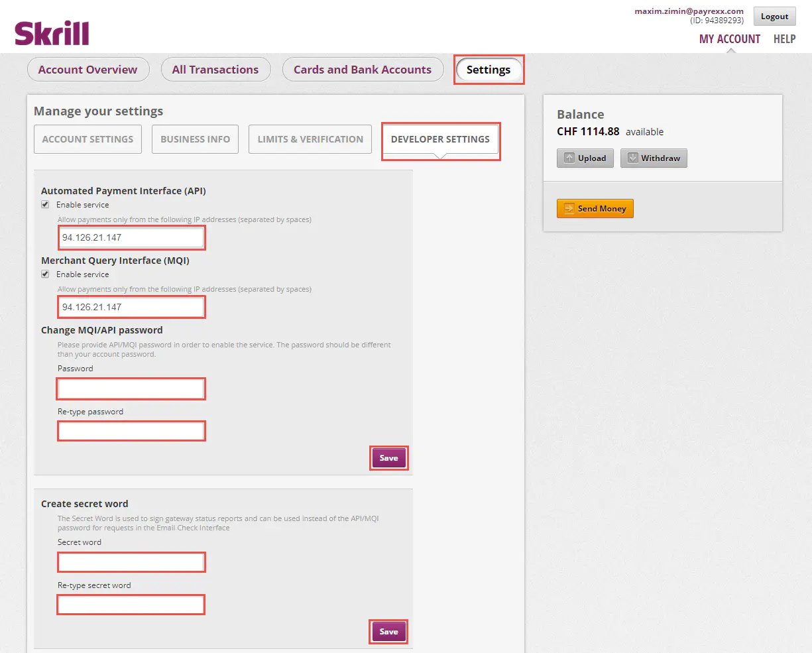Open the Help menu
Image resolution: width=812 pixels, height=653 pixels.
pyautogui.click(x=784, y=39)
